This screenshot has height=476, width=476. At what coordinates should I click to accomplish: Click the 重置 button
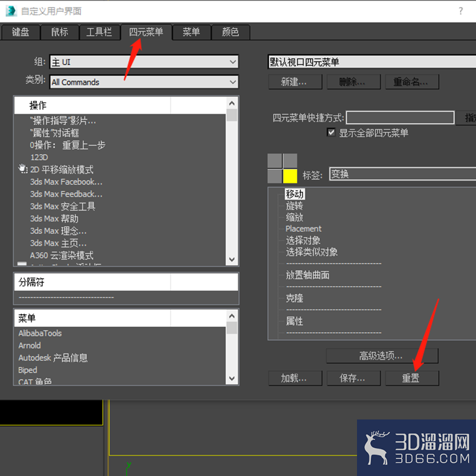412,378
